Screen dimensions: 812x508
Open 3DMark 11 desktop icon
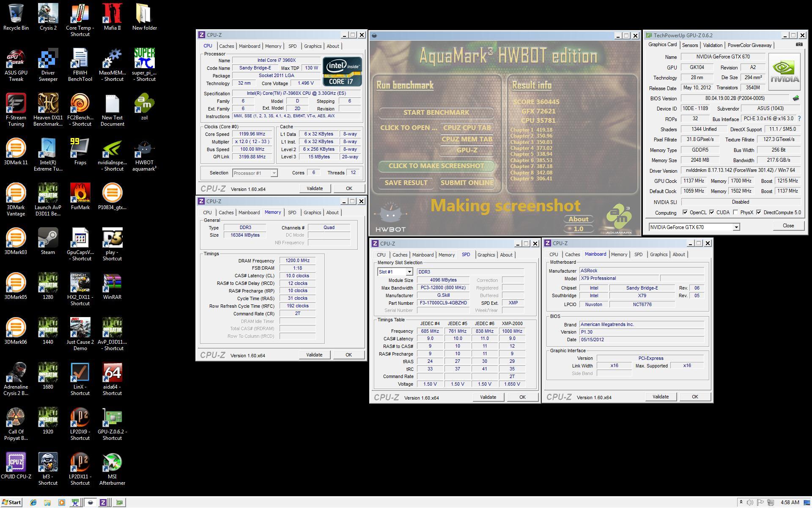[16, 152]
